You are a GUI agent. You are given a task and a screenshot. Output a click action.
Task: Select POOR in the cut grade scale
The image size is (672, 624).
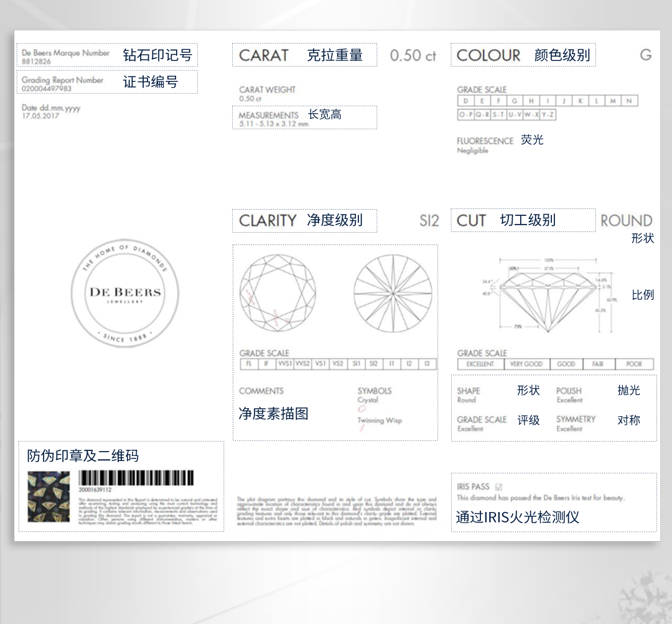(634, 364)
